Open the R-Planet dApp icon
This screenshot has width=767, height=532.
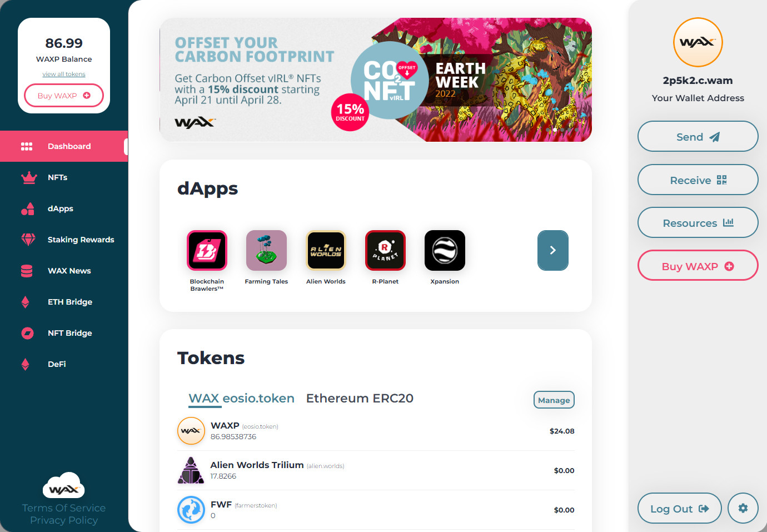[385, 250]
